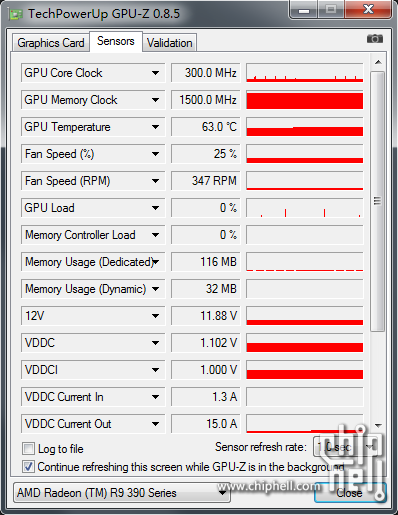The height and width of the screenshot is (515, 398).
Task: Close the window with the red X
Action: coord(368,9)
